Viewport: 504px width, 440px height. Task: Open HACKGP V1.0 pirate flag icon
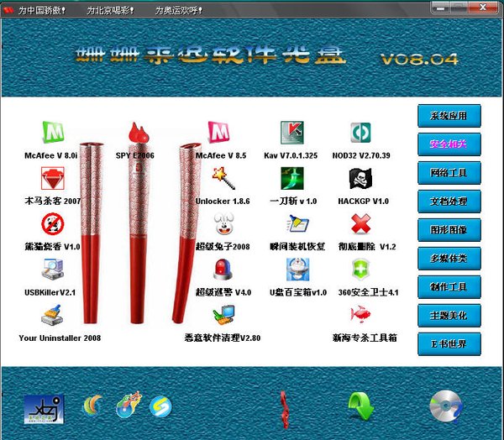coord(360,178)
